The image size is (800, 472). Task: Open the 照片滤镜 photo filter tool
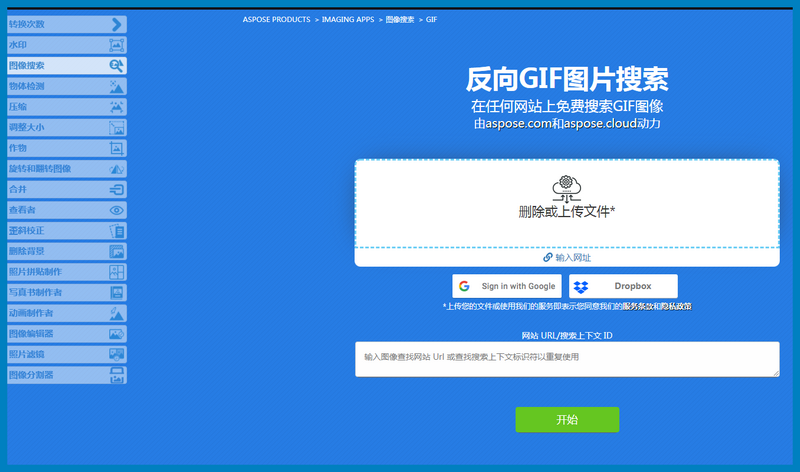click(67, 354)
